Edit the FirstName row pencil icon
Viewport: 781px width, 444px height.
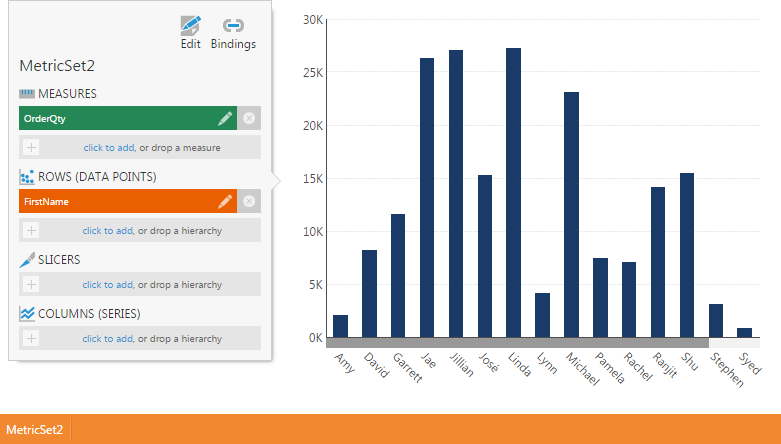tap(225, 202)
